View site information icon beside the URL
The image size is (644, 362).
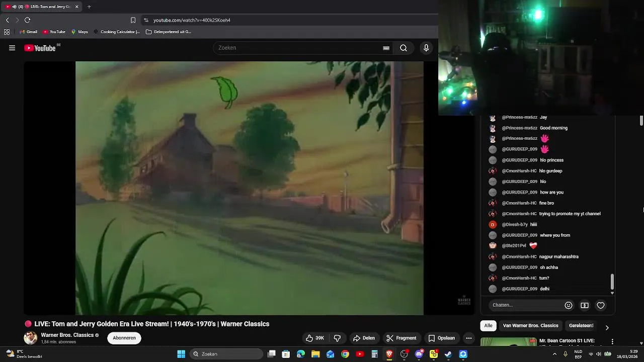click(146, 20)
